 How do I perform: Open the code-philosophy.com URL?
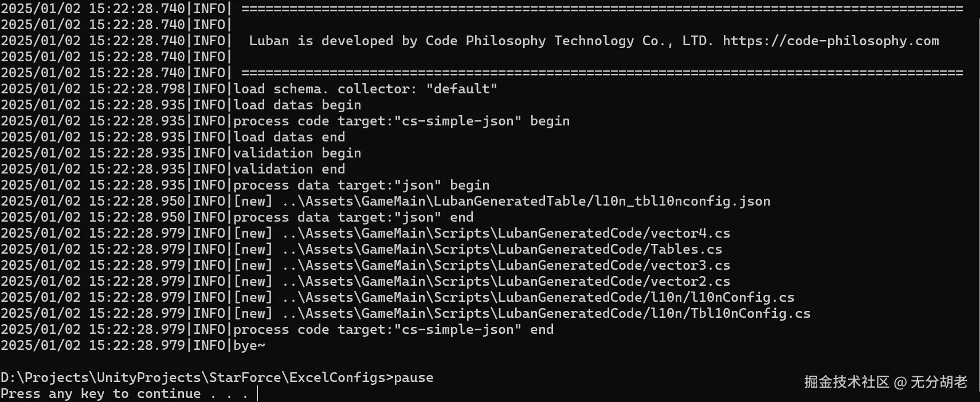[x=830, y=41]
